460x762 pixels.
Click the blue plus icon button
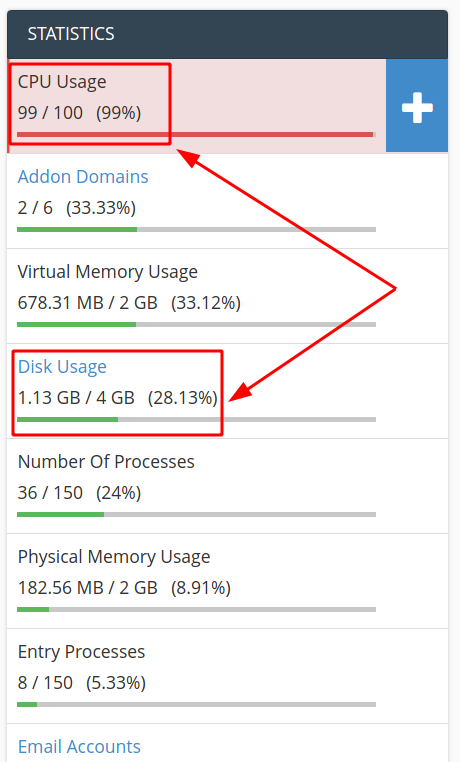[417, 106]
